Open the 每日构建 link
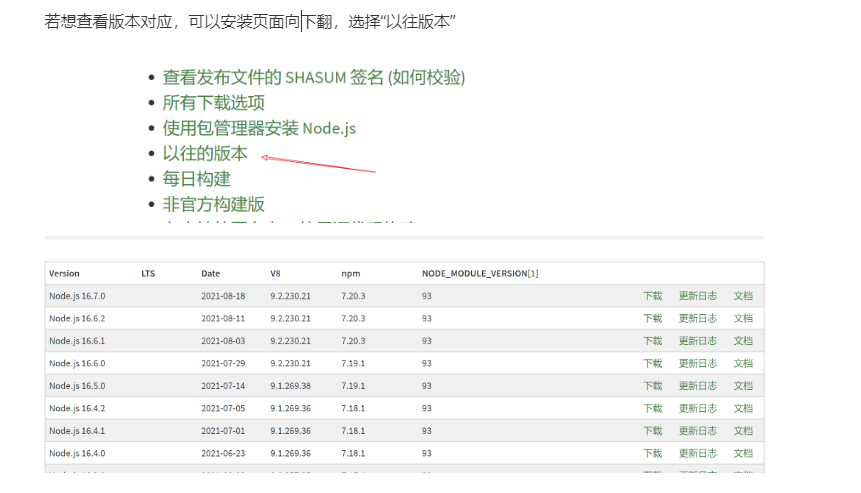The height and width of the screenshot is (493, 861). tap(197, 179)
